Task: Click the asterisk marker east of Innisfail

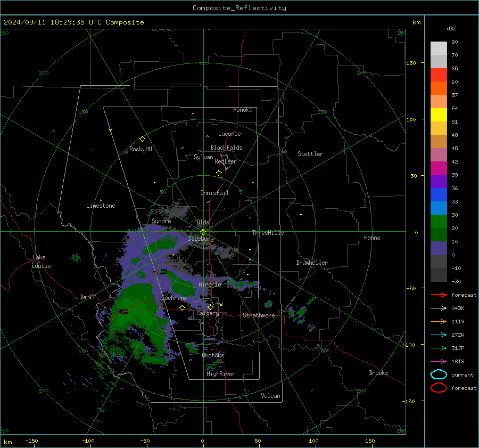Action: [253, 183]
